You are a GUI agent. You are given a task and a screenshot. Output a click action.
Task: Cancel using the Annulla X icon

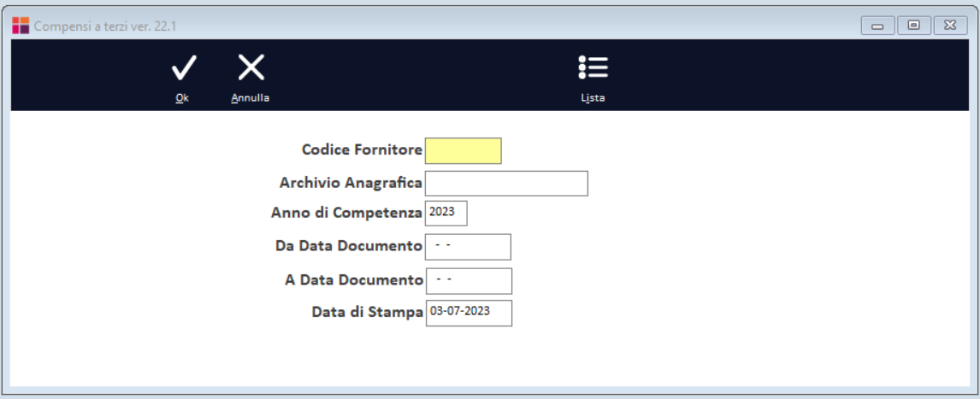pos(251,67)
